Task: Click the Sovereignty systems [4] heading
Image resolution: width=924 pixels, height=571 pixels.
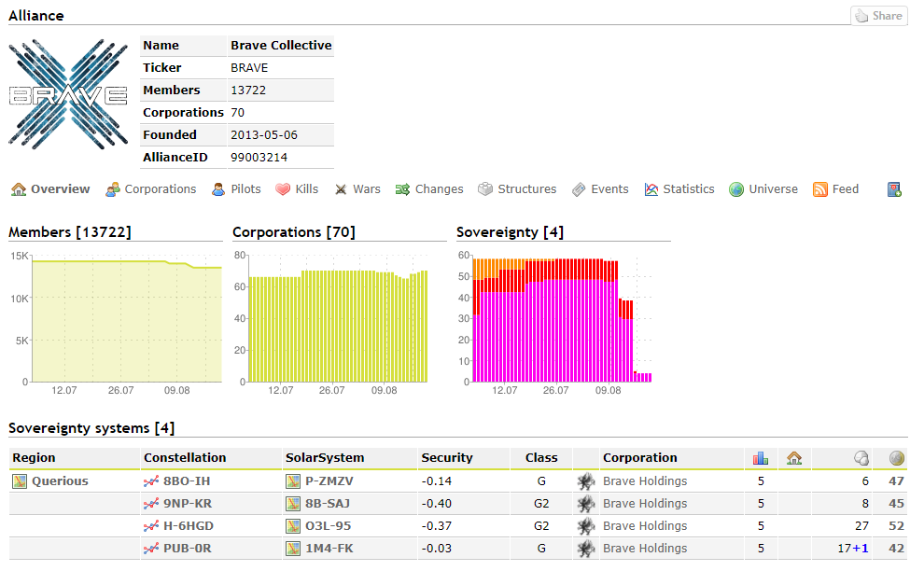Action: point(91,428)
